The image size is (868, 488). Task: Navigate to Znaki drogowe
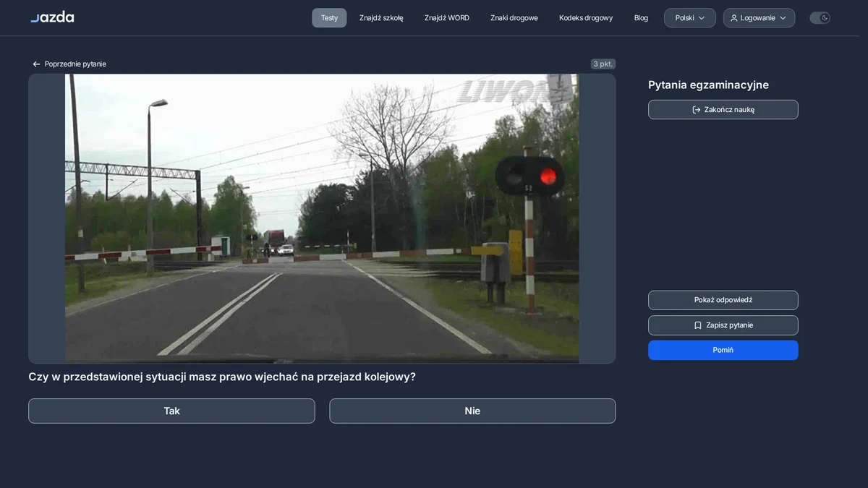(514, 18)
